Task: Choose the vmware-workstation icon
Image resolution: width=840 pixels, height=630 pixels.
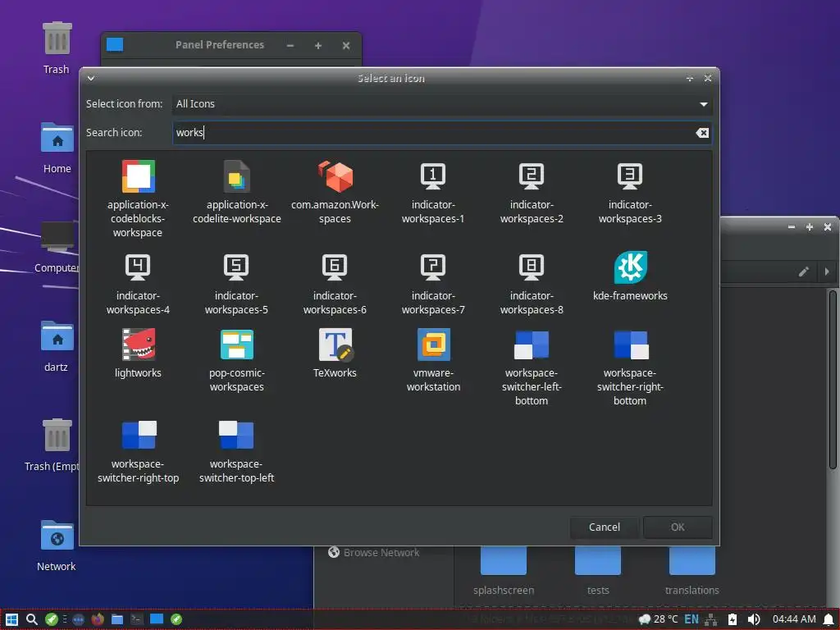Action: pyautogui.click(x=433, y=345)
